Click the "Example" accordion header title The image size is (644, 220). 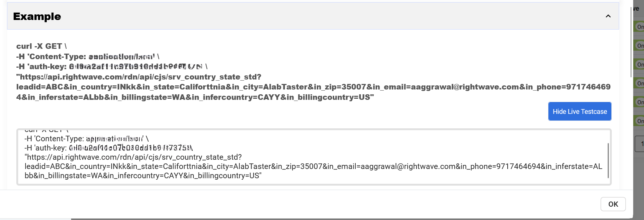tap(37, 16)
